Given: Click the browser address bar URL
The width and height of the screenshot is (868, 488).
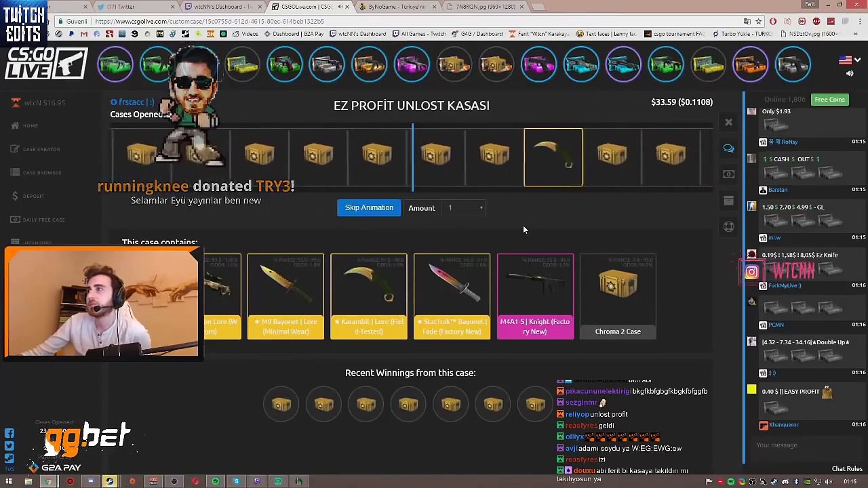Looking at the screenshot, I should 210,21.
